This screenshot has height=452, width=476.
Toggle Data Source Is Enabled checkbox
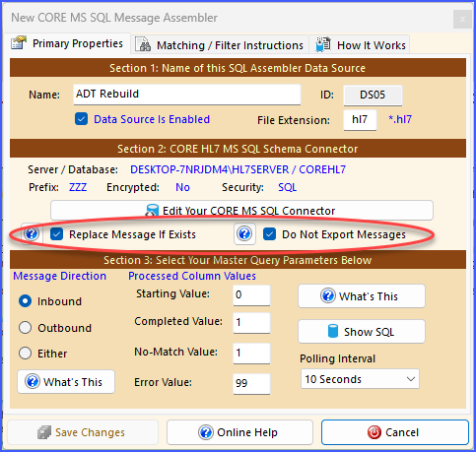(x=81, y=119)
